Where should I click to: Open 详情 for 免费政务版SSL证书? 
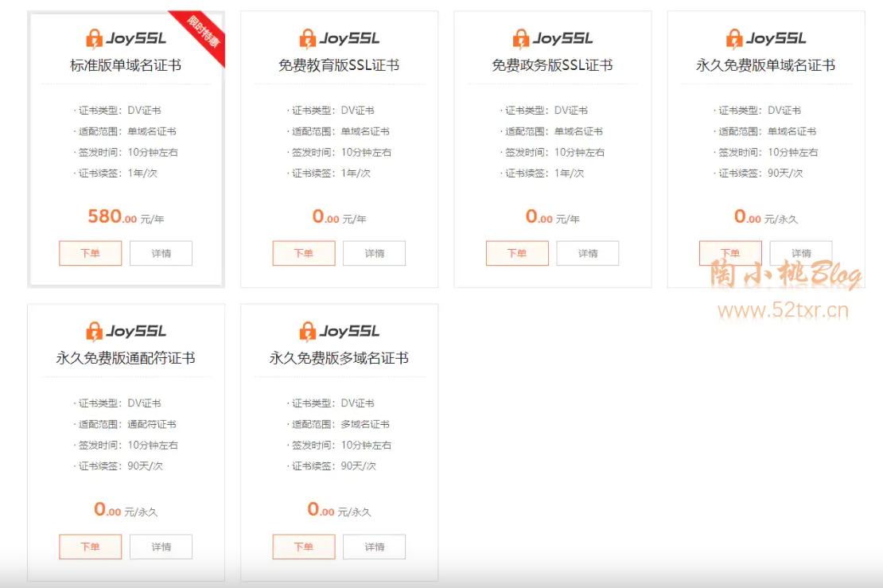point(588,254)
